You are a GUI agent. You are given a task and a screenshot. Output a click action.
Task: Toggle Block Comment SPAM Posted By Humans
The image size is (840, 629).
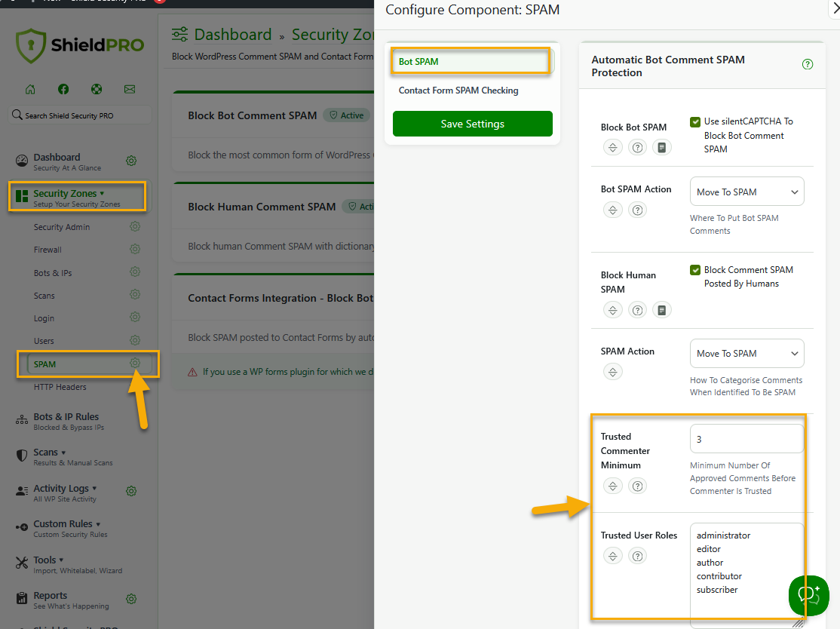pyautogui.click(x=695, y=270)
